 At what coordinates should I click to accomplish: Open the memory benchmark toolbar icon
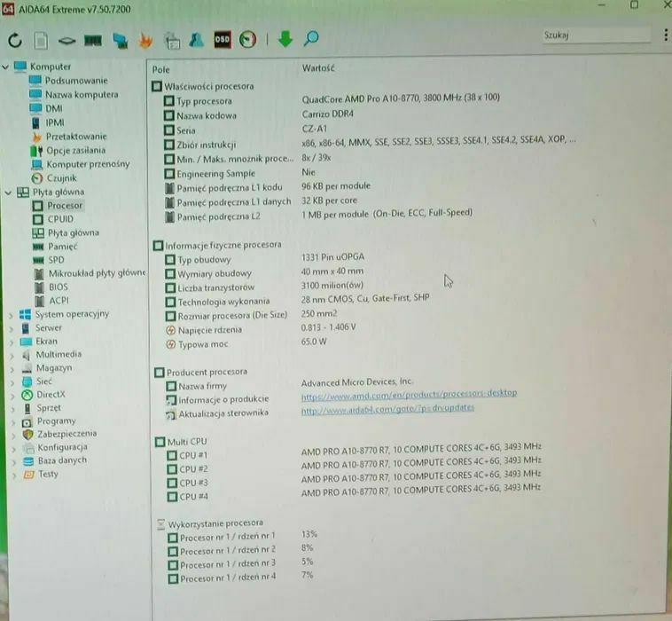[93, 40]
